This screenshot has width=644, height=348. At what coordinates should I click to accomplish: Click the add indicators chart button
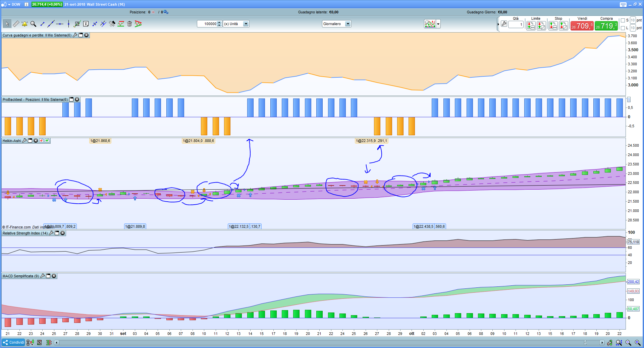(x=430, y=24)
